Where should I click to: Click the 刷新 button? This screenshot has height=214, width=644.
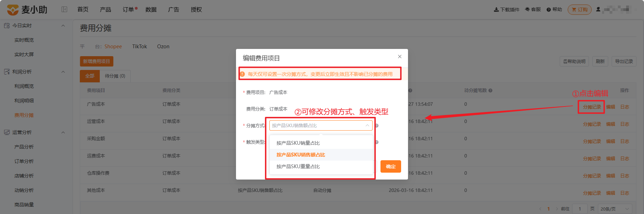tap(600, 61)
